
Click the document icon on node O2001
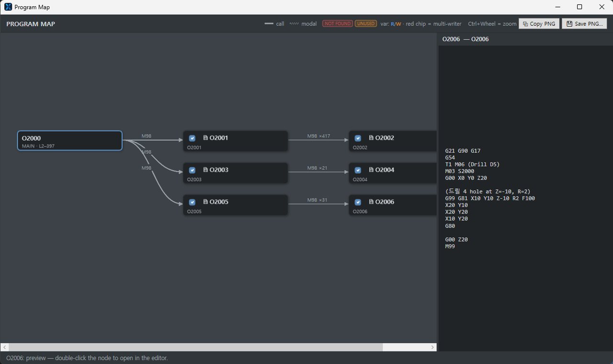(205, 137)
